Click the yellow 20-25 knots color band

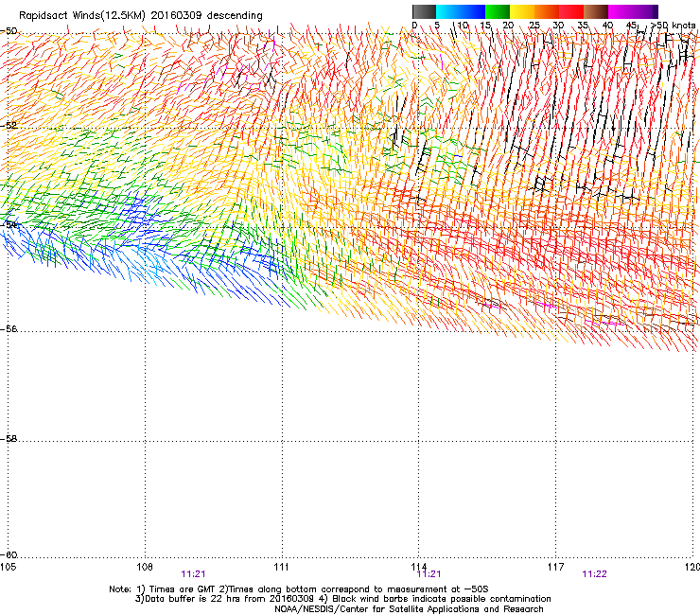click(522, 11)
